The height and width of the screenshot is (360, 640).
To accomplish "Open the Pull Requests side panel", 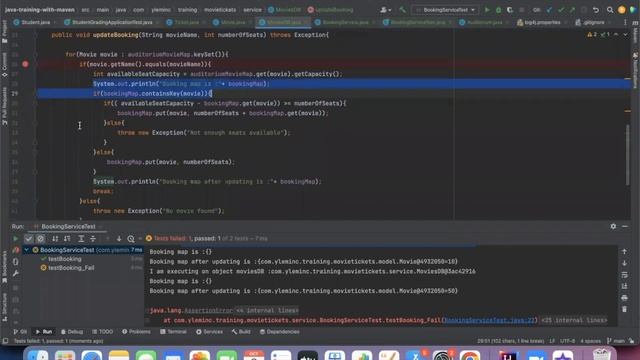I will 4,106.
